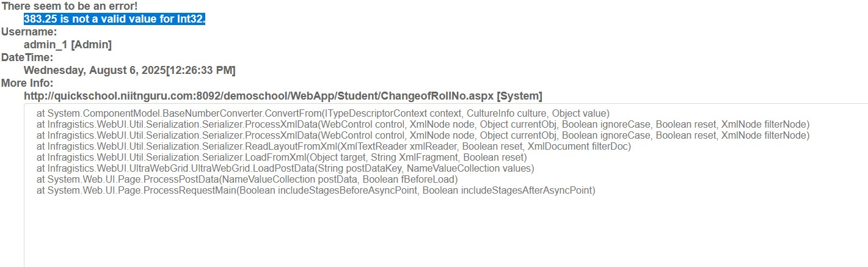Click the 'DateTime:' label
The image size is (868, 267).
tap(27, 57)
